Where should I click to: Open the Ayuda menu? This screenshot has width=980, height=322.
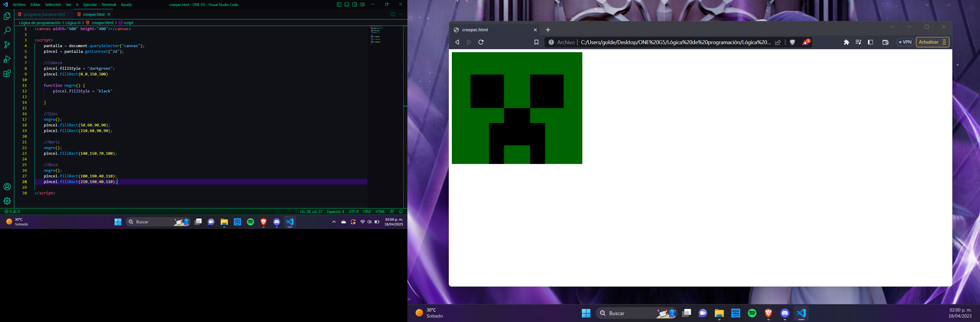tap(126, 4)
